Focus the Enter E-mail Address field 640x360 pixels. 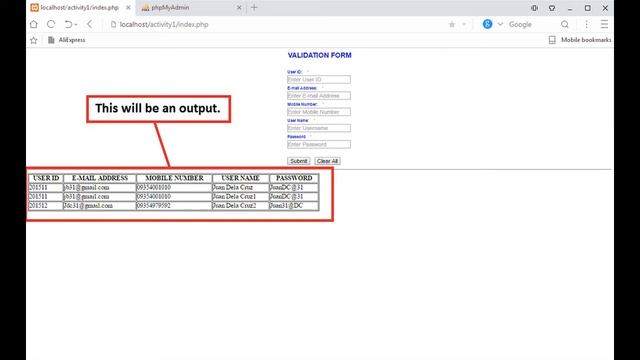[x=319, y=96]
